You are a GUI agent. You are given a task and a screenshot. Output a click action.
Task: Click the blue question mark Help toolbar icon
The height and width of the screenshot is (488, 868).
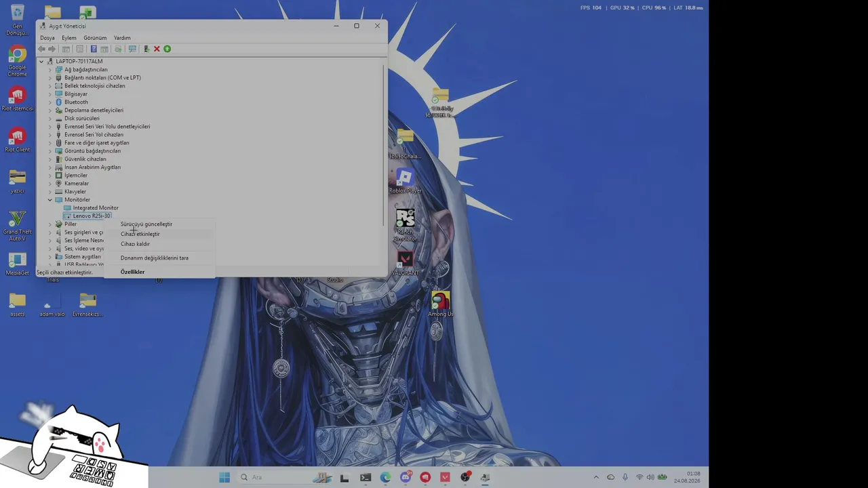coord(94,49)
